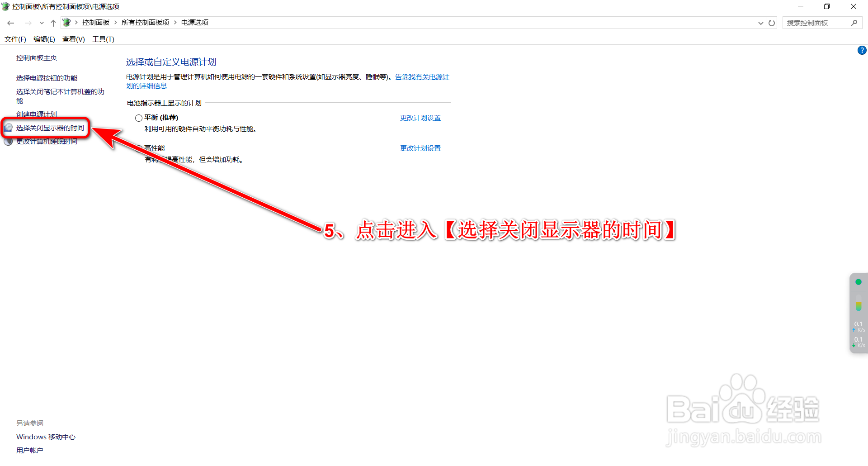Click the download speed 0.1 K/s indicator
The height and width of the screenshot is (466, 868).
pos(859,342)
